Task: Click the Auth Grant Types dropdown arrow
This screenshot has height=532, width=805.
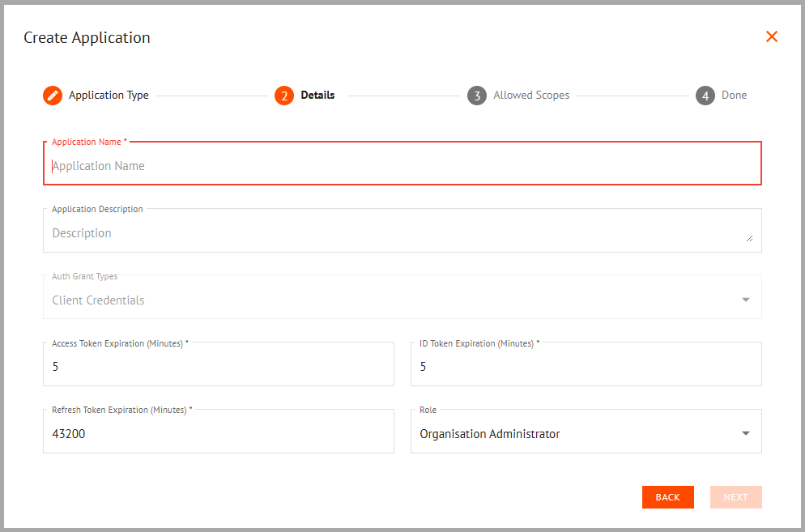Action: (745, 299)
